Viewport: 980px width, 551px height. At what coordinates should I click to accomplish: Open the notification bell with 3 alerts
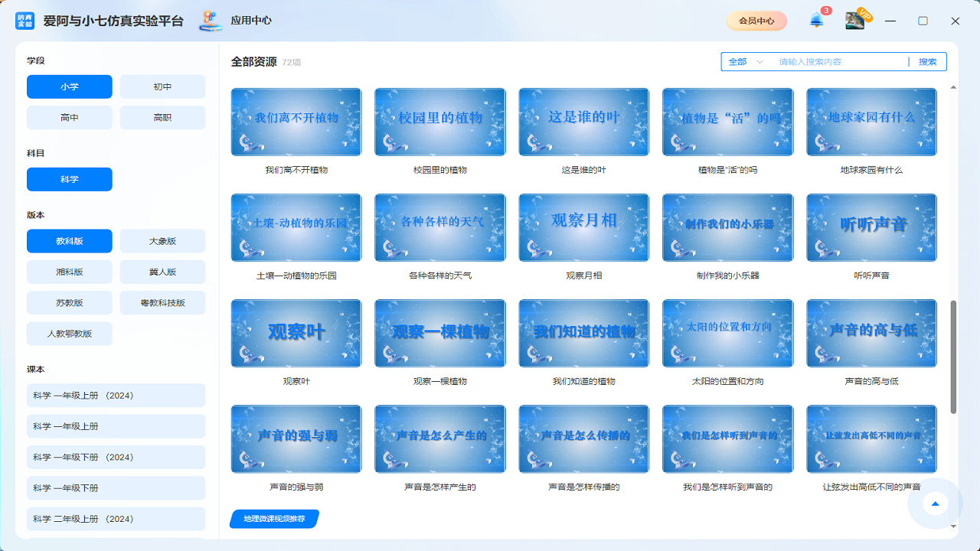815,21
